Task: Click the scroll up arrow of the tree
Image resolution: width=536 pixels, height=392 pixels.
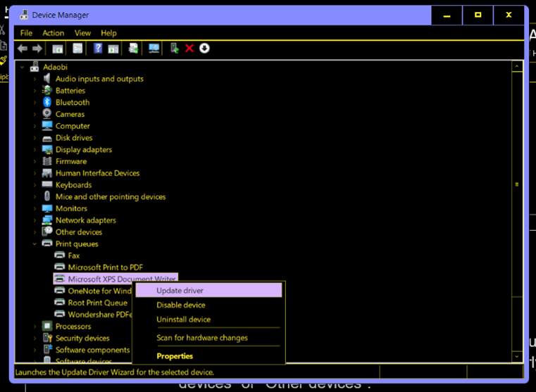Action: coord(517,66)
